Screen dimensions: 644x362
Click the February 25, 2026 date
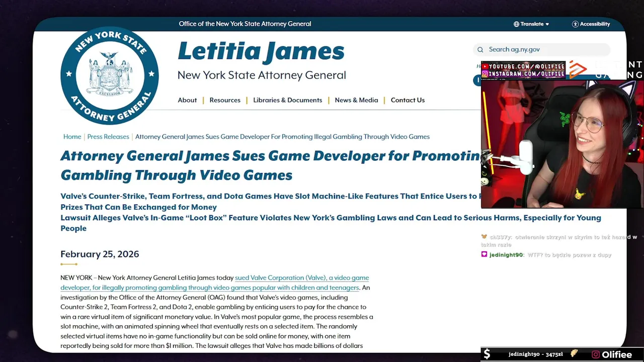(x=100, y=254)
